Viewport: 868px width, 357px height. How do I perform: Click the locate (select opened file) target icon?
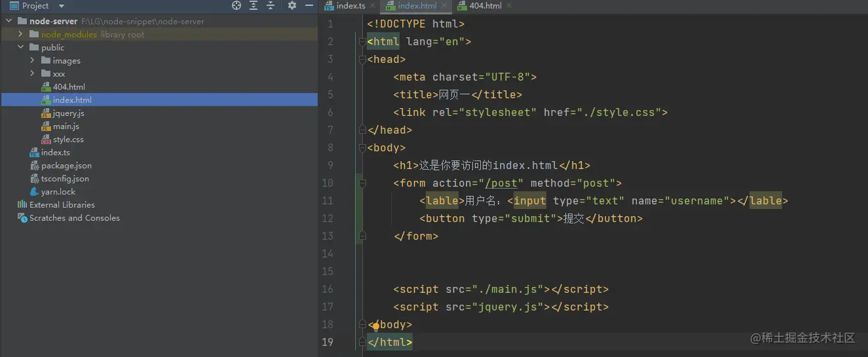coord(236,5)
